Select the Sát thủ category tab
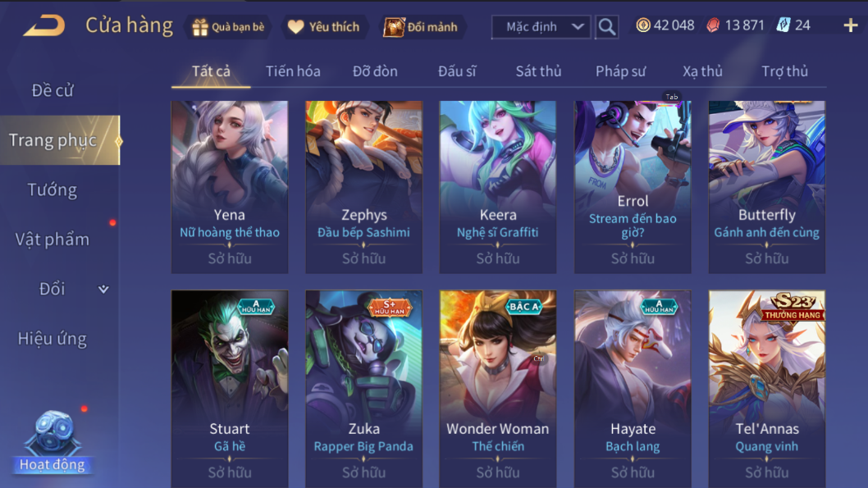868x488 pixels. click(539, 71)
